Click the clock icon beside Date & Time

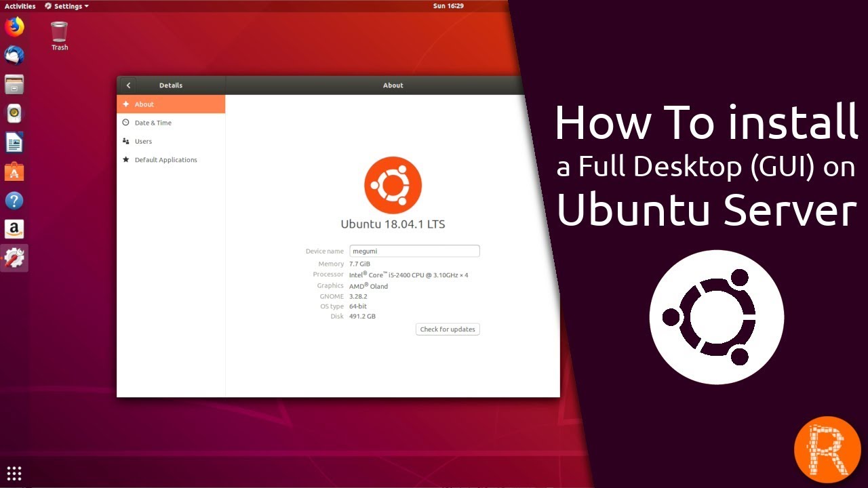point(126,123)
